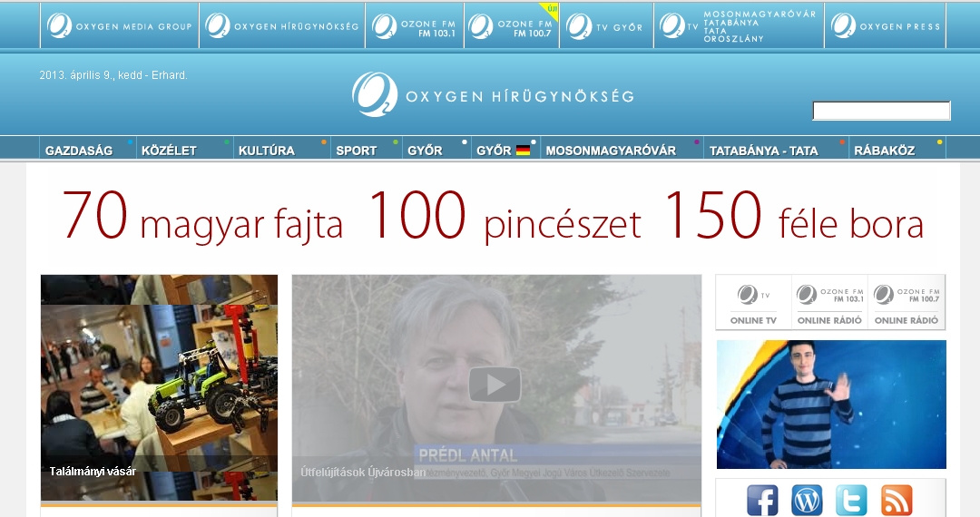This screenshot has width=980, height=517.
Task: Open German-language Győr section with flag
Action: click(x=503, y=151)
